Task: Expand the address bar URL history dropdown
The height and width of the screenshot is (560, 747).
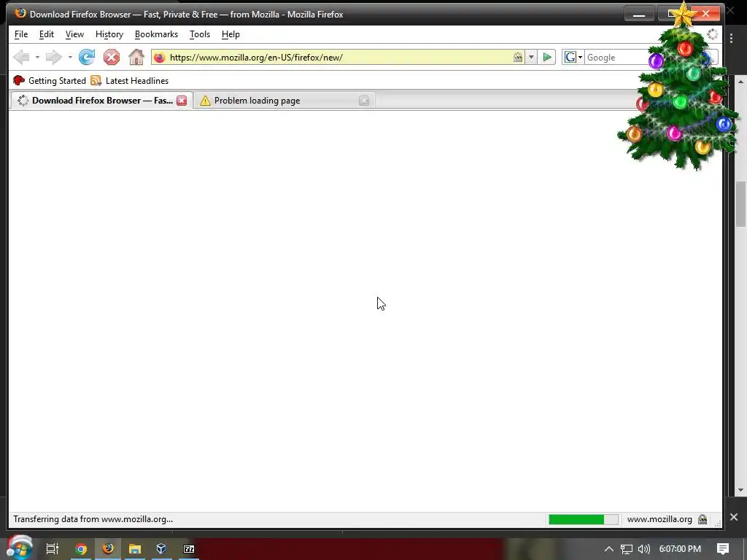Action: click(531, 58)
